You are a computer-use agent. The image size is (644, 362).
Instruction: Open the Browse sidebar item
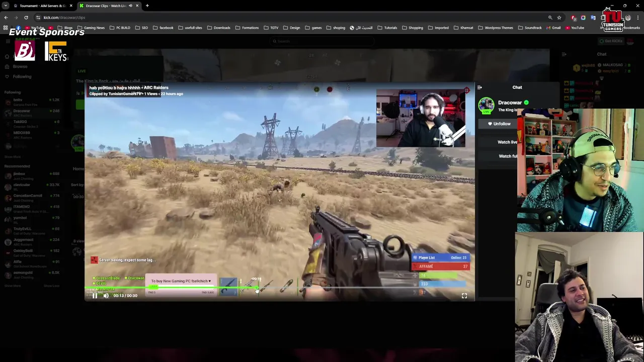click(20, 66)
